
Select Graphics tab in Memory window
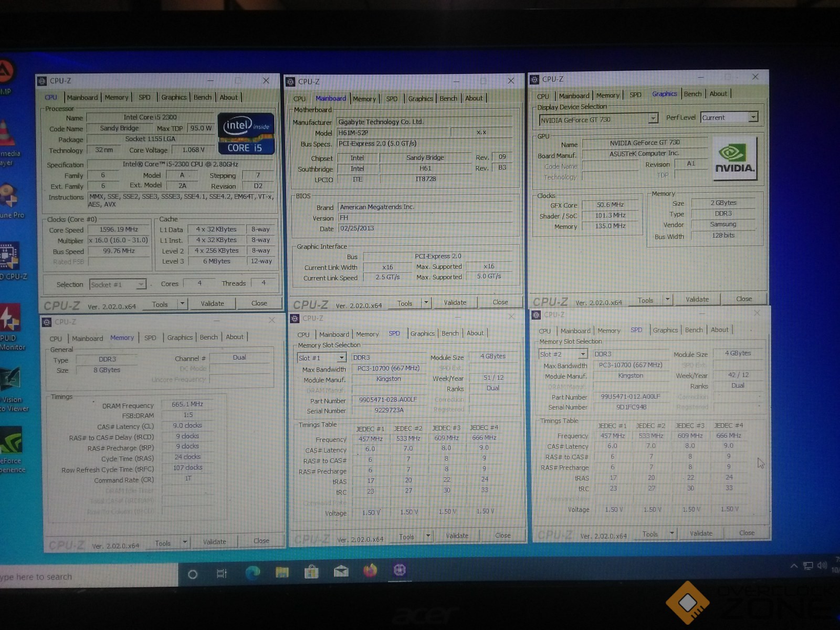pos(180,337)
